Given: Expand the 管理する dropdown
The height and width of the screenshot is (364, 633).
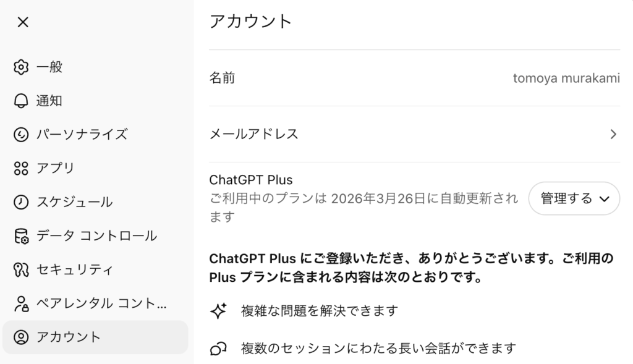Looking at the screenshot, I should point(574,198).
